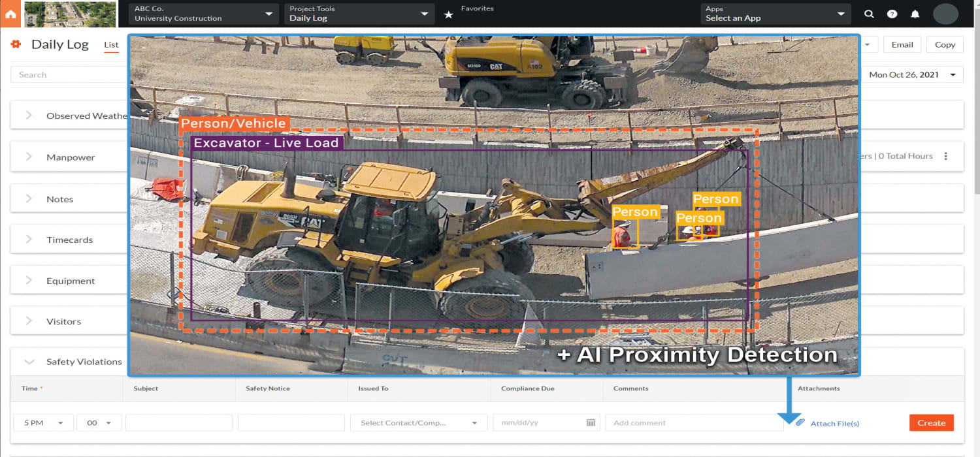Image resolution: width=980 pixels, height=457 pixels.
Task: Open the 5 PM hour dropdown
Action: (43, 422)
